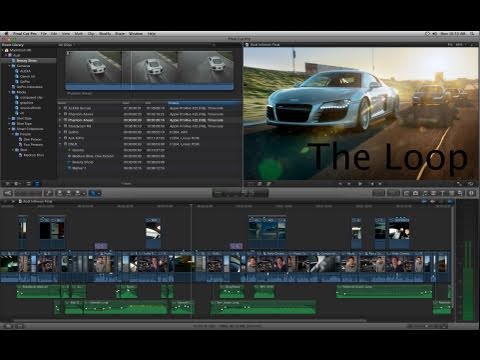Screen dimensions: 480x360
Task: Open the Titles browser T icon
Action: click(x=443, y=193)
